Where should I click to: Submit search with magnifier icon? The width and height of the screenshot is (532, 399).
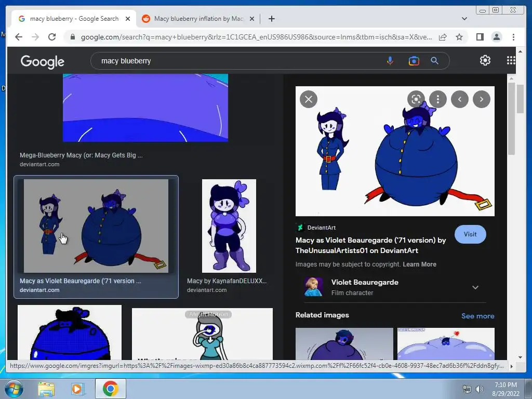tap(435, 61)
